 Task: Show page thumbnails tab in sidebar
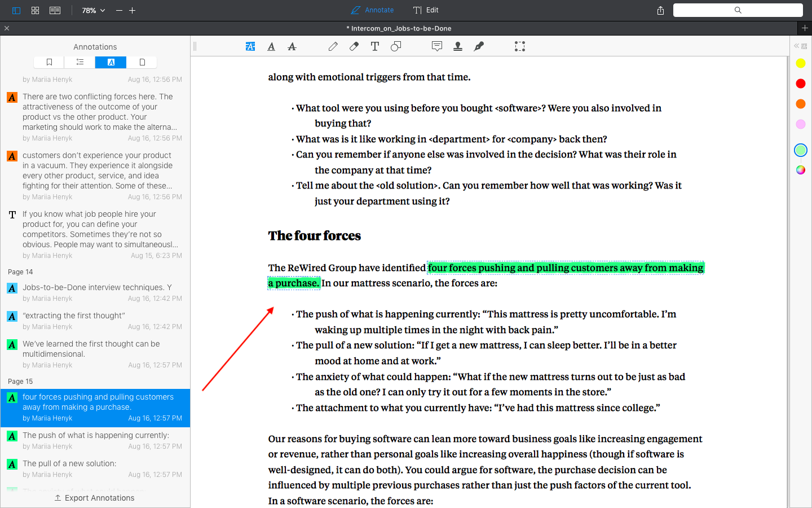click(142, 62)
